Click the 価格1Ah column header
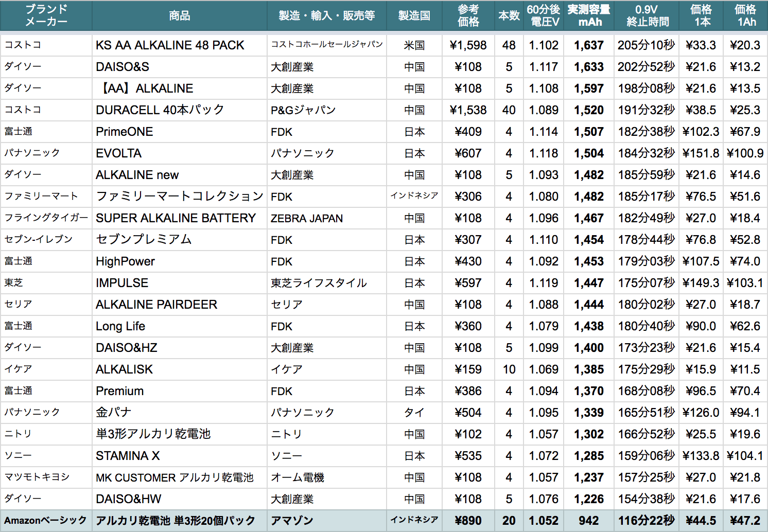 tap(745, 15)
